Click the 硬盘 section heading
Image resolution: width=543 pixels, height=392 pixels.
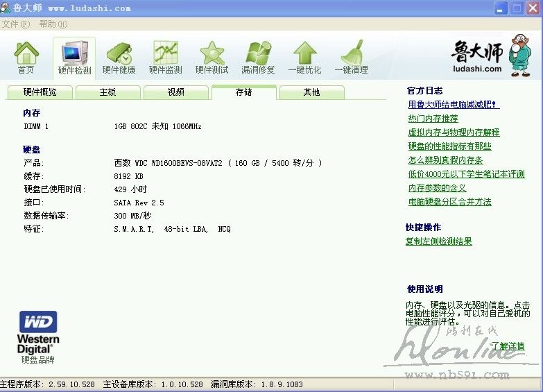click(31, 150)
